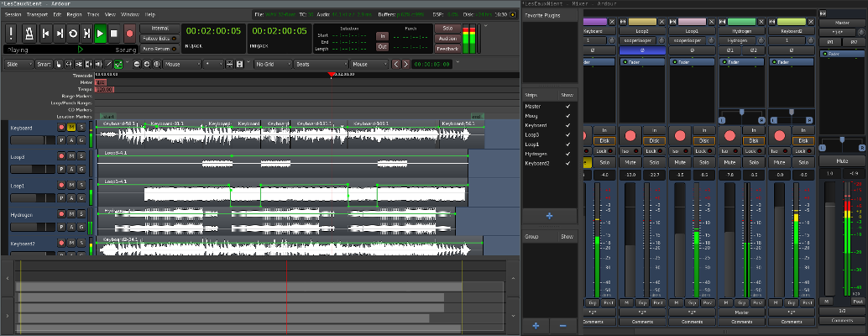Click the play range transport button
The height and width of the screenshot is (336, 868).
(x=87, y=34)
